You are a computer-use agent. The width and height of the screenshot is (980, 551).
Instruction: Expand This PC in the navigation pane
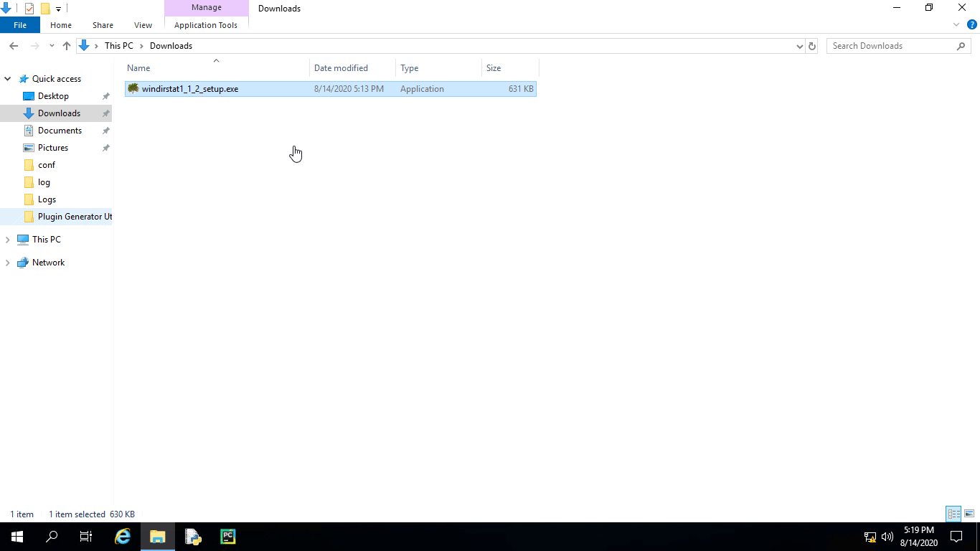6,239
